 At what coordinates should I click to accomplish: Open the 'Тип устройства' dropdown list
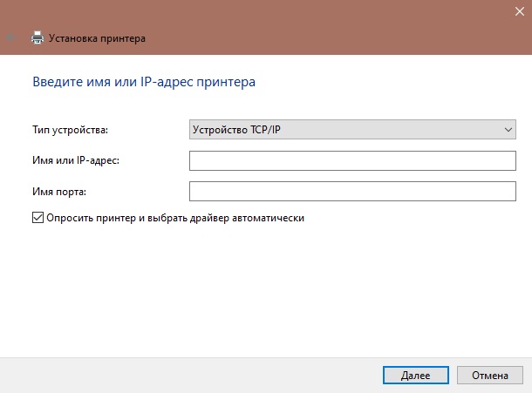(x=352, y=131)
